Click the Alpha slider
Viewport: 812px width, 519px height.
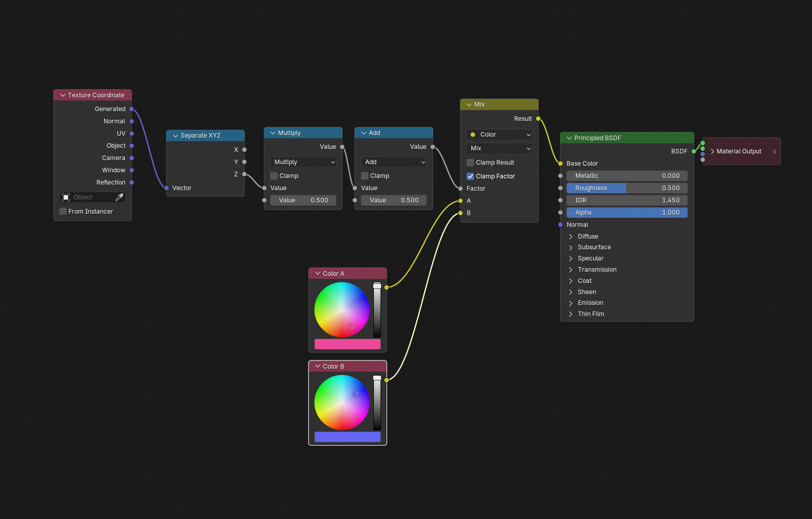coord(627,213)
